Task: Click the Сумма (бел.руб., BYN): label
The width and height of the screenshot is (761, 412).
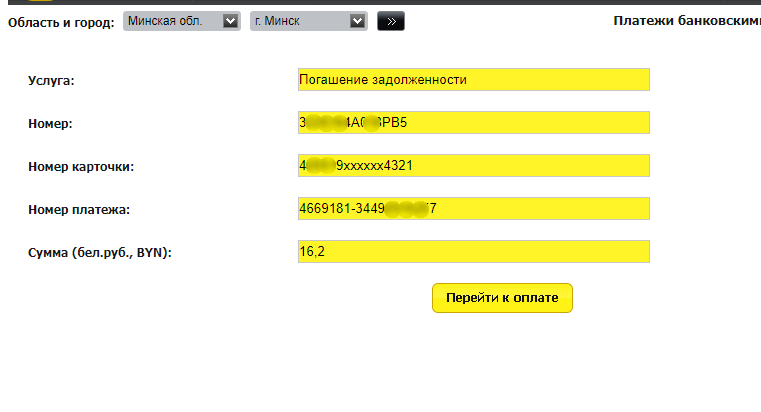Action: click(x=100, y=253)
